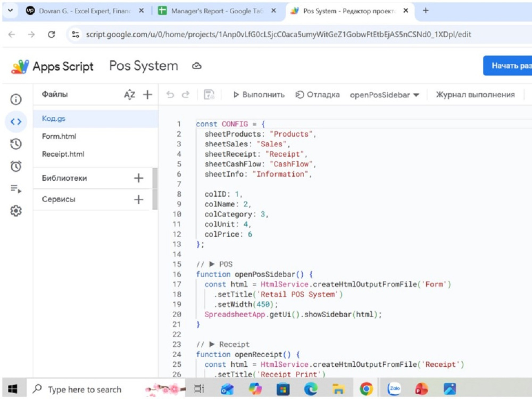Open the openPosSidebar function dropdown

click(x=384, y=95)
